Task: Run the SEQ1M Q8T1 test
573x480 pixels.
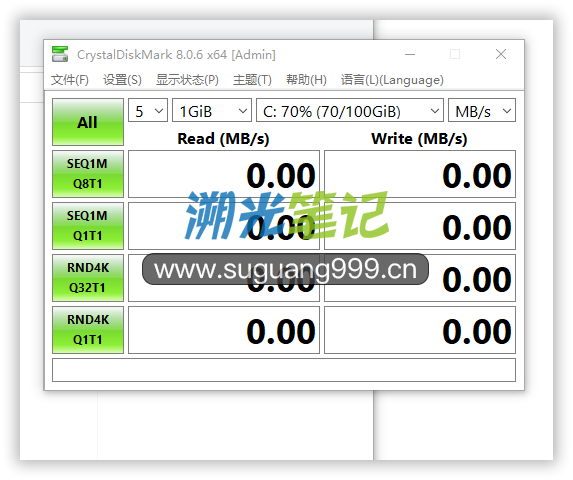Action: (x=88, y=174)
